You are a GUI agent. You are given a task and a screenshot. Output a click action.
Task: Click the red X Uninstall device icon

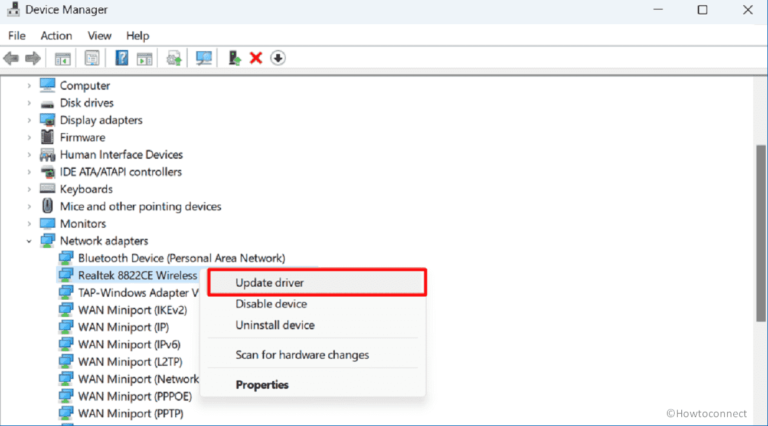coord(256,58)
